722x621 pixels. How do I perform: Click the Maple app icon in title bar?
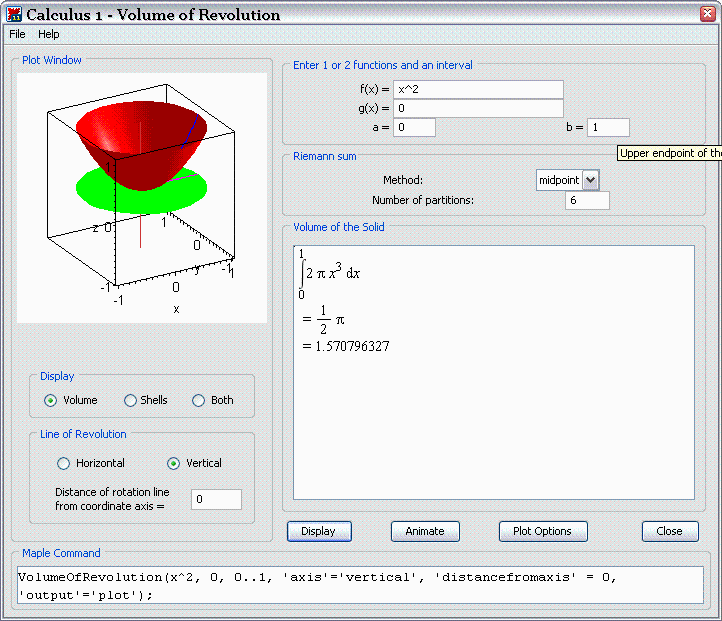pyautogui.click(x=13, y=15)
